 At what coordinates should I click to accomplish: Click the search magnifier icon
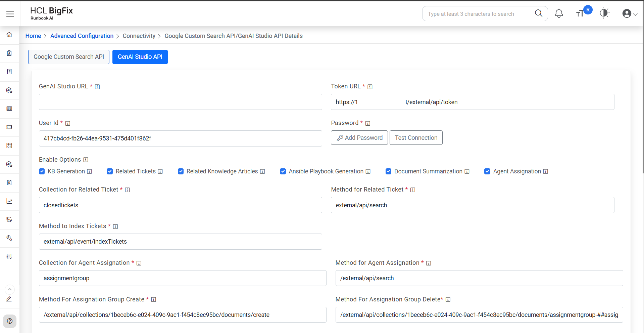tap(538, 13)
